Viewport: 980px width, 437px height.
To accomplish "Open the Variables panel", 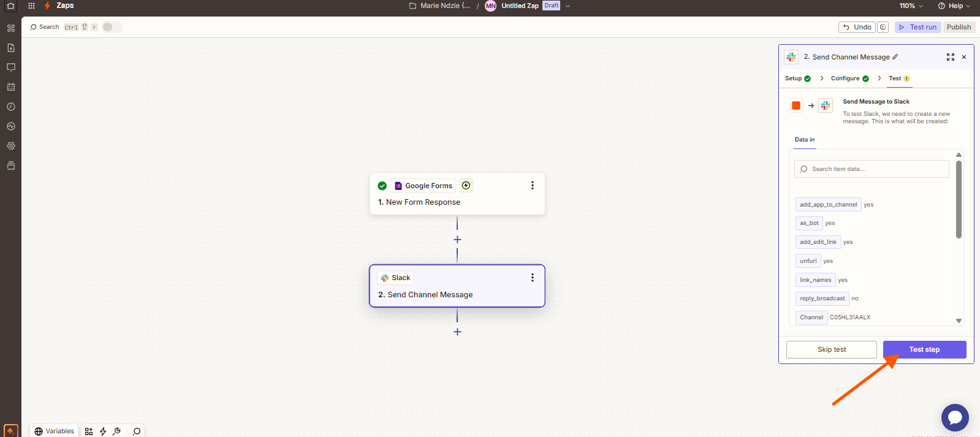I will [x=54, y=431].
